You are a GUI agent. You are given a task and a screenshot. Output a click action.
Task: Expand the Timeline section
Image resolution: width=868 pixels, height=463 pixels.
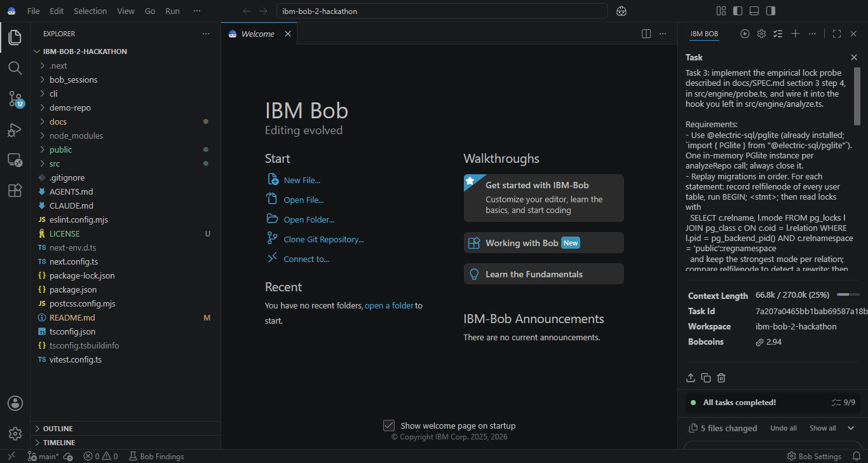(x=125, y=443)
